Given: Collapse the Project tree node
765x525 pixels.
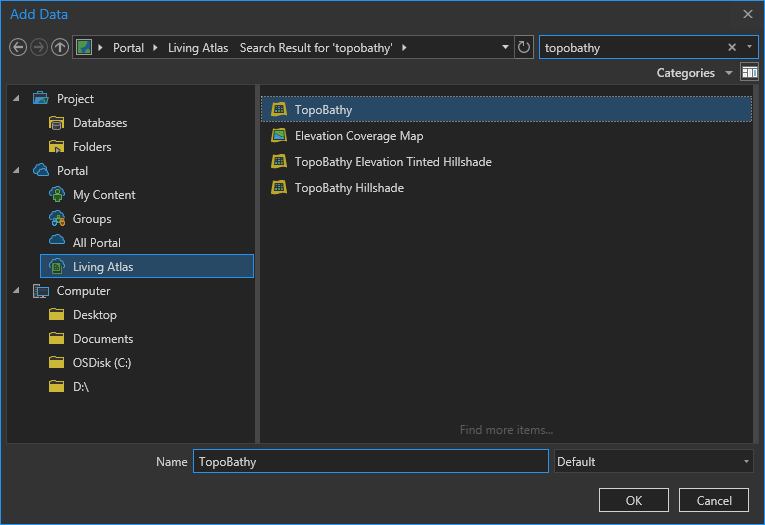Looking at the screenshot, I should tap(17, 98).
